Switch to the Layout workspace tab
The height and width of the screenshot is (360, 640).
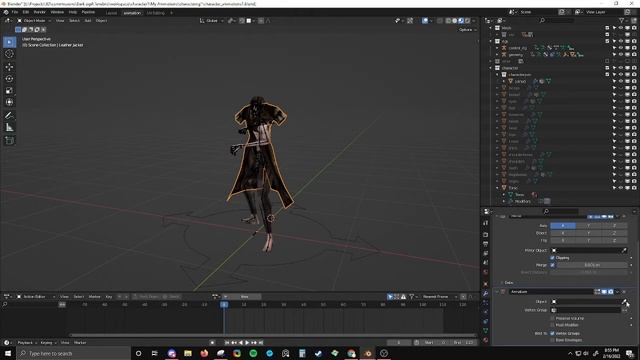click(x=111, y=13)
